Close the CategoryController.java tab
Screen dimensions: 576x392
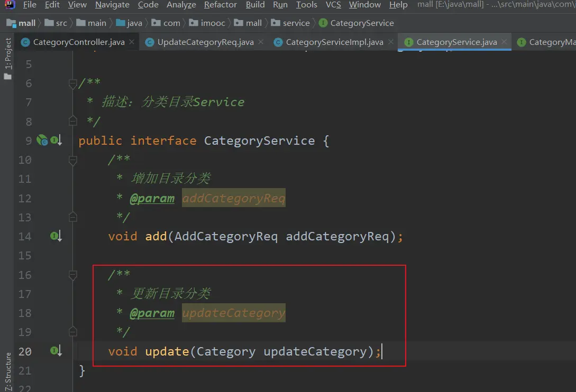coord(132,42)
